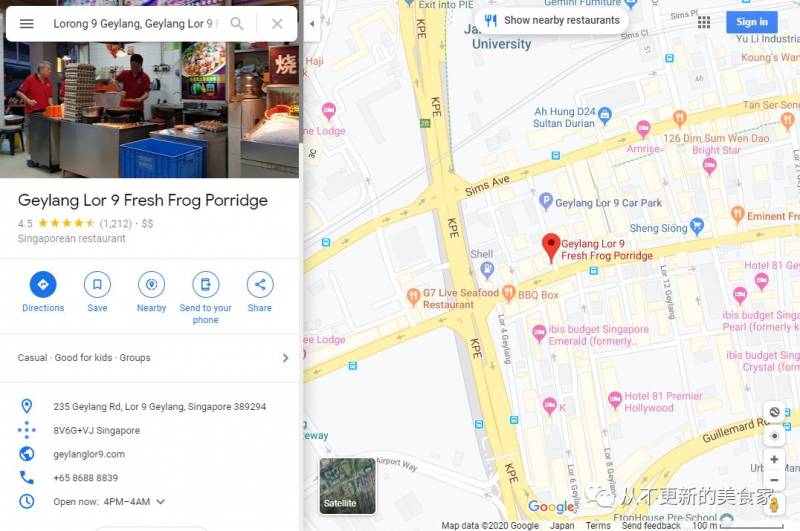The image size is (800, 531).
Task: Zoom in on the map
Action: 774,459
